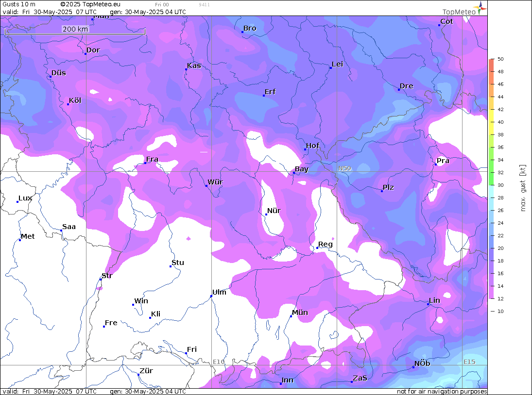Select the Düs city label

(59, 73)
